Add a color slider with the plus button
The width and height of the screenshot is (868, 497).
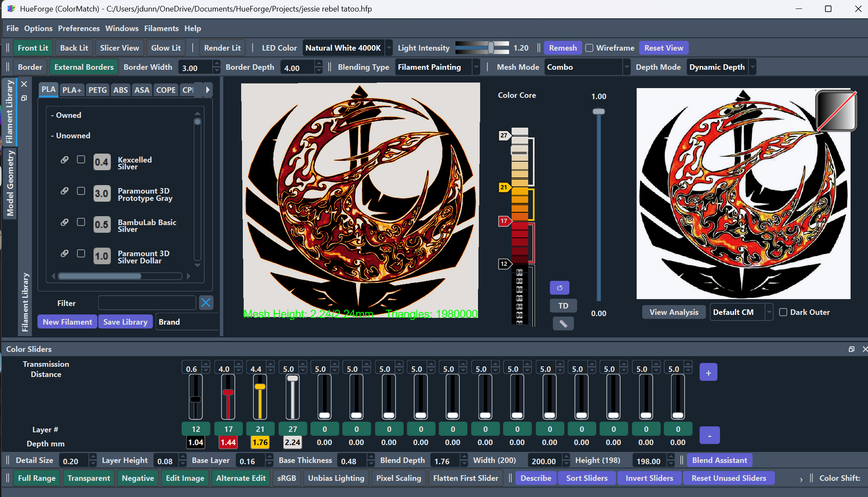(x=708, y=373)
